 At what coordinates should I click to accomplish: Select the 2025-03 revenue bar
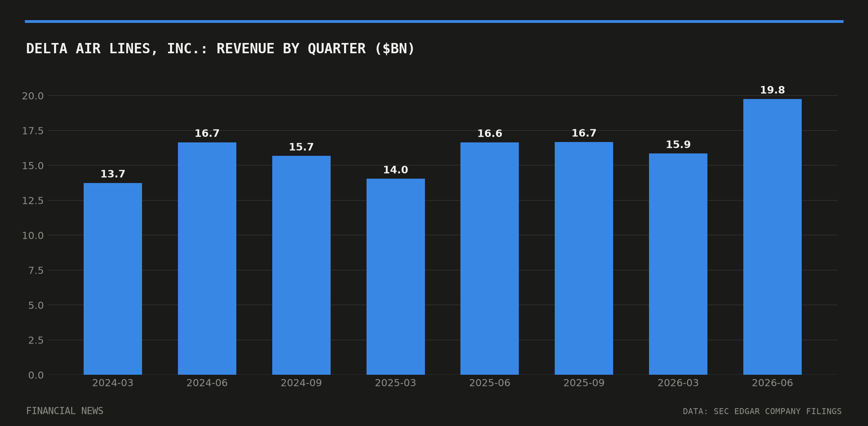396,277
